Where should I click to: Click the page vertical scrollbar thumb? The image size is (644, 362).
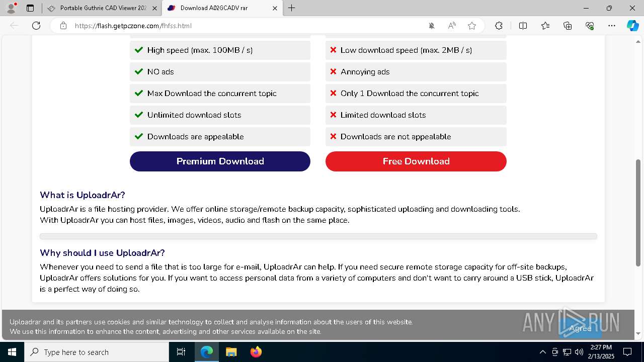click(x=638, y=213)
